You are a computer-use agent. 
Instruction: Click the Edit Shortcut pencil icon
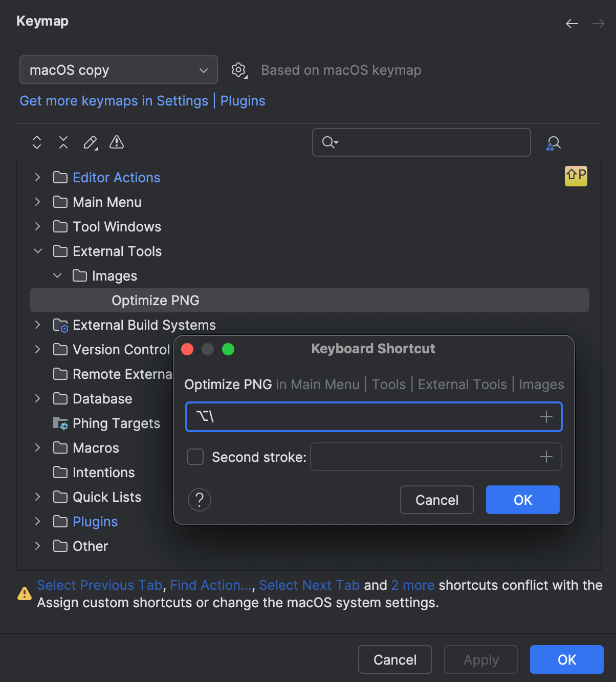click(x=91, y=142)
